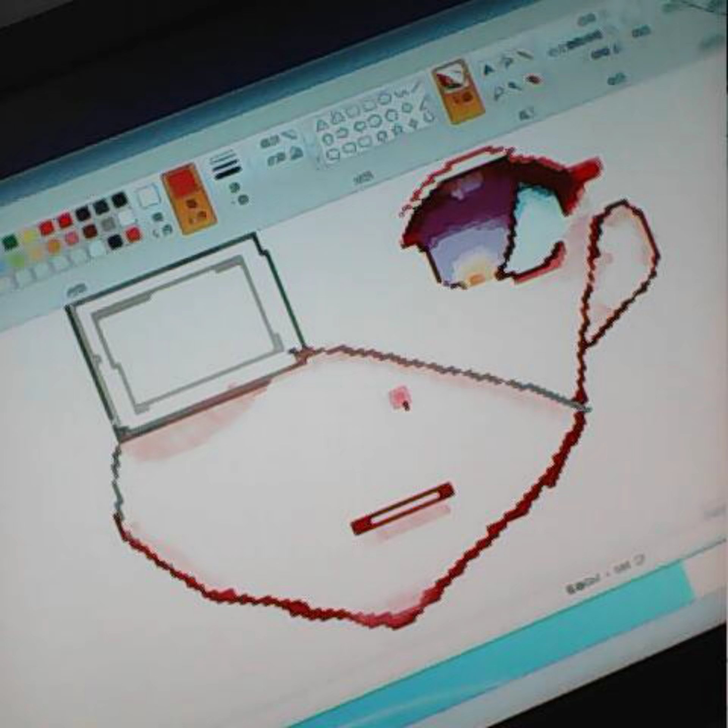Viewport: 728px width, 728px height.
Task: Click the red rectangle on the canvas
Action: point(403,508)
